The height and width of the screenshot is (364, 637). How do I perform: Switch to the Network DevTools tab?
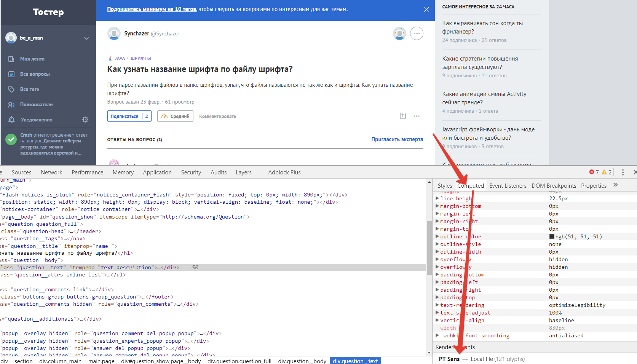[x=51, y=172]
